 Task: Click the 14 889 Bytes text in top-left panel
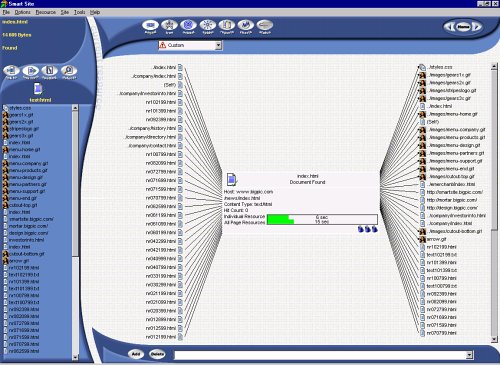pyautogui.click(x=17, y=35)
